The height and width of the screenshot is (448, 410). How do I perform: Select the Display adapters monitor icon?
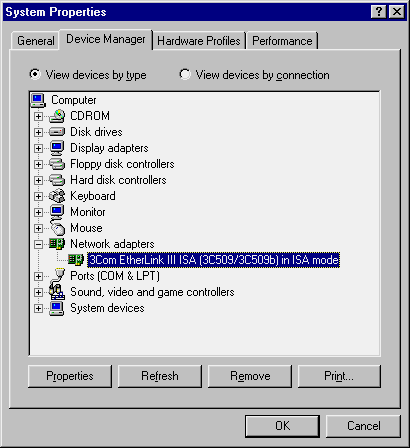pos(57,148)
